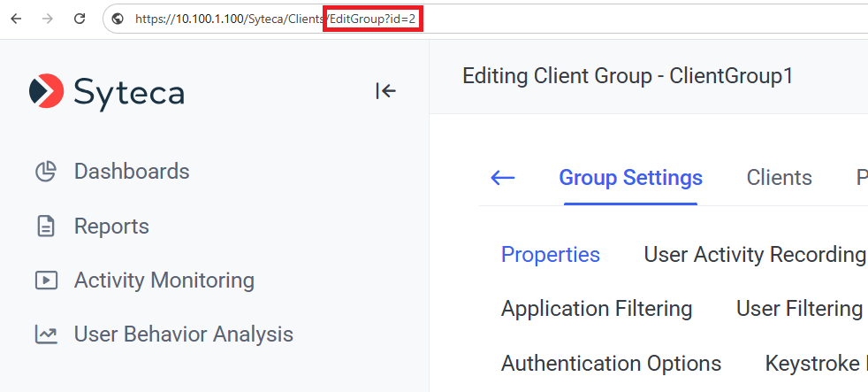
Task: Reload the page in the browser
Action: pos(80,19)
